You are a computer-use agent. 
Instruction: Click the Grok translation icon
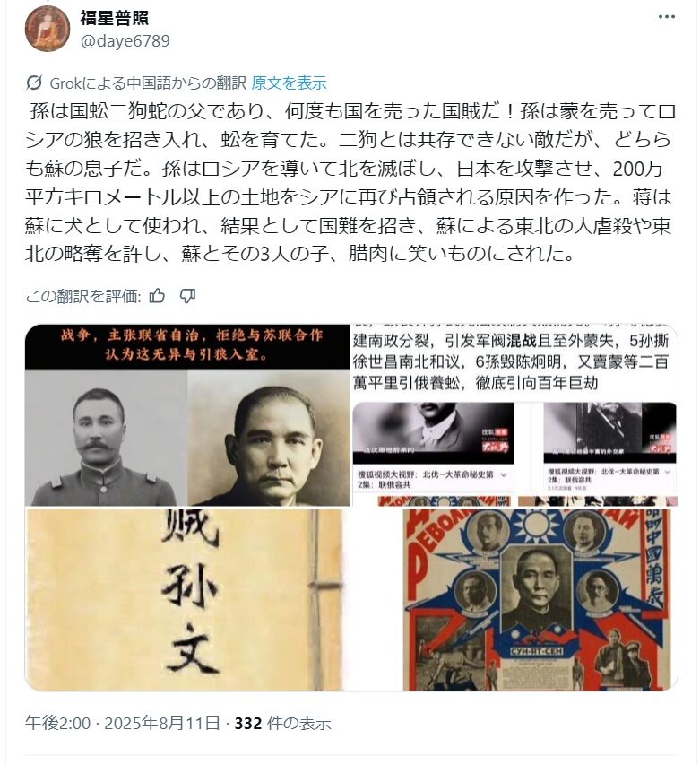(x=34, y=83)
